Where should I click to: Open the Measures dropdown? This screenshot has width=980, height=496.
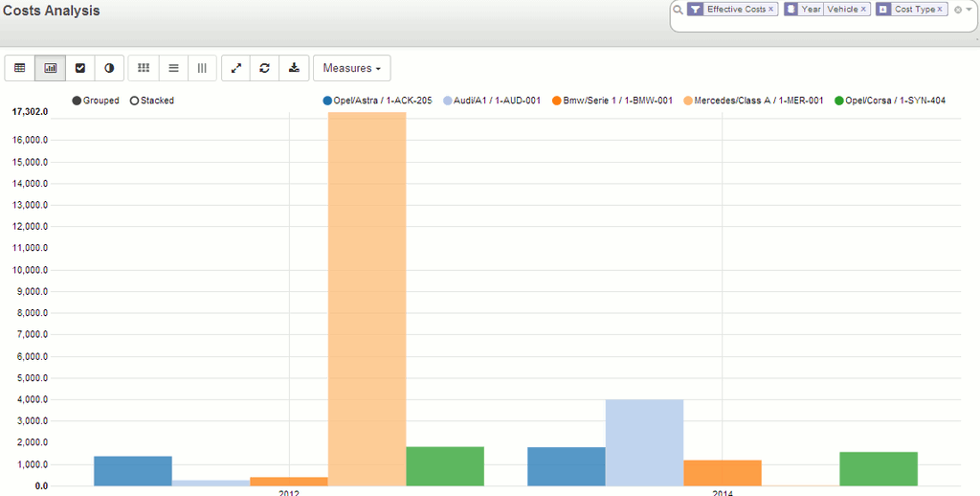351,68
